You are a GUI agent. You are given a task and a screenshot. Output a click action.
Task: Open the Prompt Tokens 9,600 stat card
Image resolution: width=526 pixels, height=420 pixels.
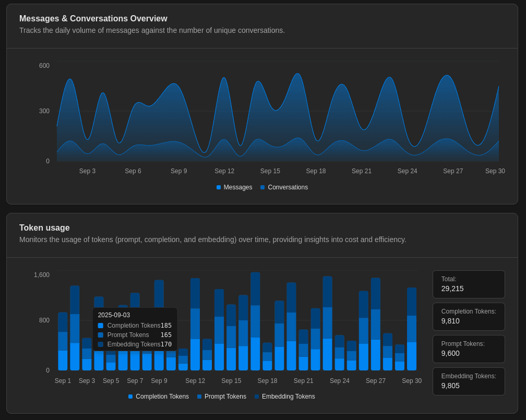[468, 349]
